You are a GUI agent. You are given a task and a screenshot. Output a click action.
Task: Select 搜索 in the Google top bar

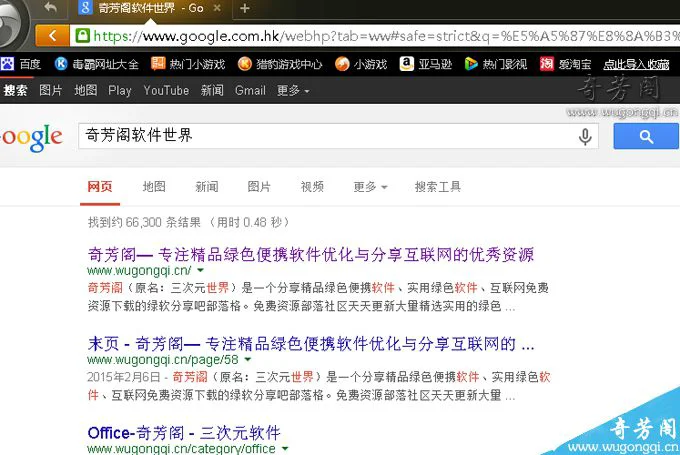(x=16, y=90)
